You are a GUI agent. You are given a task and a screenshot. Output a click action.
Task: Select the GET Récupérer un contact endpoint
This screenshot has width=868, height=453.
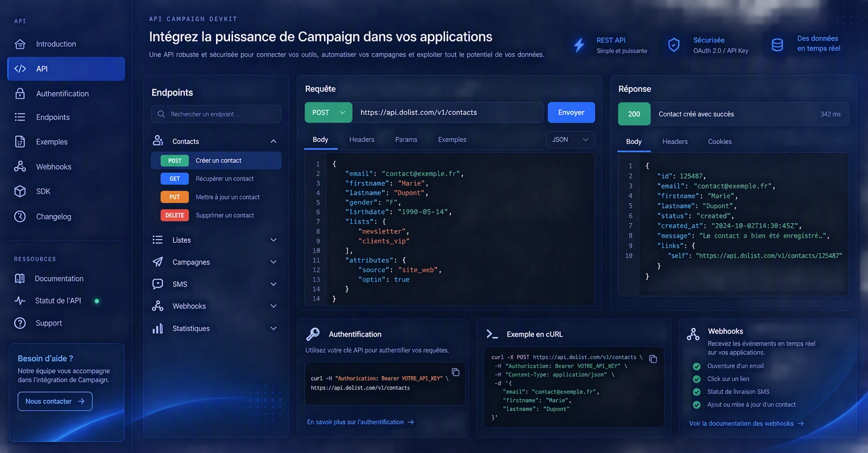(216, 178)
